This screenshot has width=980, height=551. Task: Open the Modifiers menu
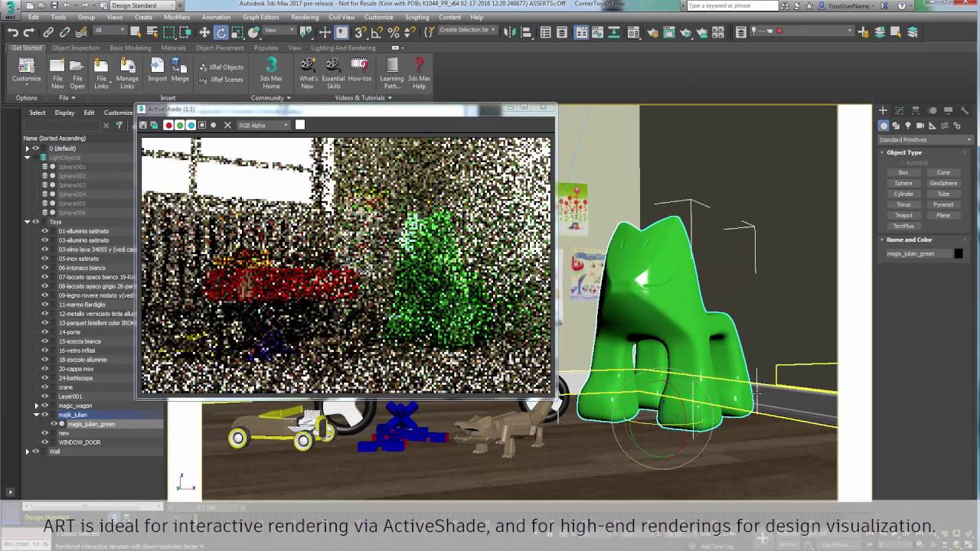coord(177,17)
